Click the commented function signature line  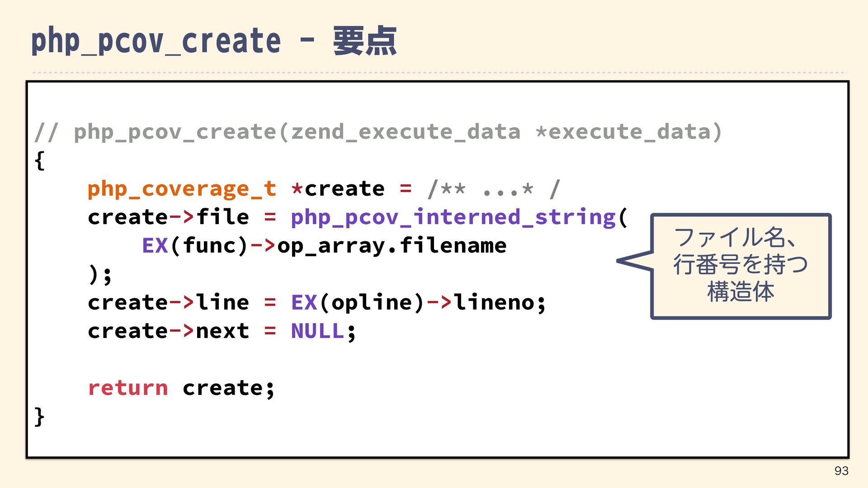[378, 132]
